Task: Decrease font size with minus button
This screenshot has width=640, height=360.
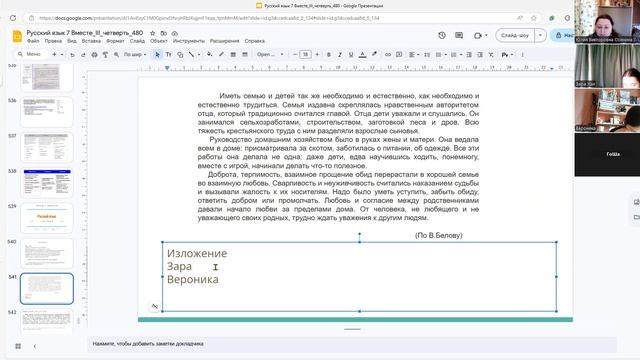Action: 295,55
